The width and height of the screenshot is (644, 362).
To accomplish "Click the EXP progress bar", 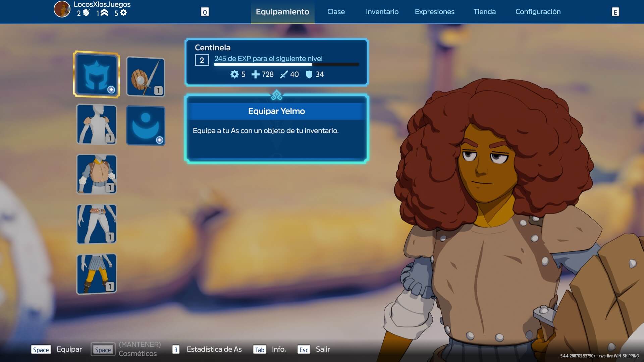I will pos(286,64).
